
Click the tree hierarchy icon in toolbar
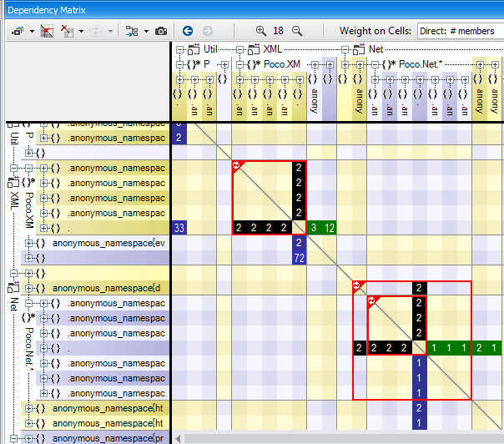click(131, 31)
